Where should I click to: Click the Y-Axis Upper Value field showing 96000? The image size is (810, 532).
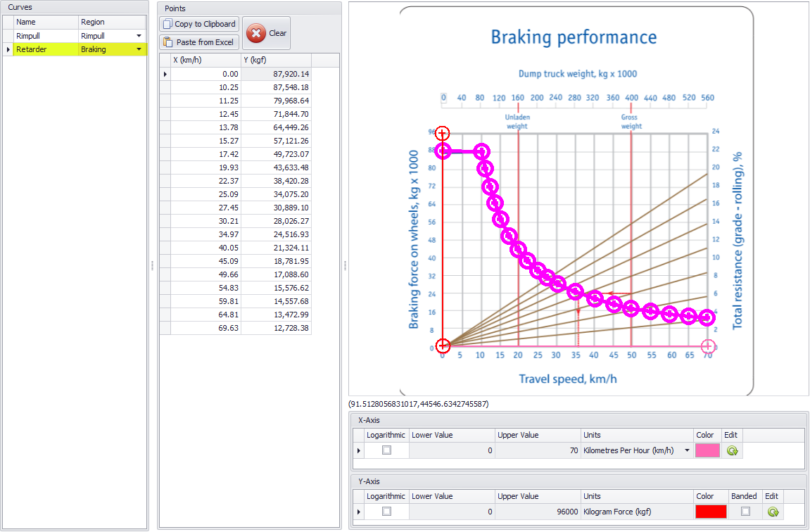point(538,512)
